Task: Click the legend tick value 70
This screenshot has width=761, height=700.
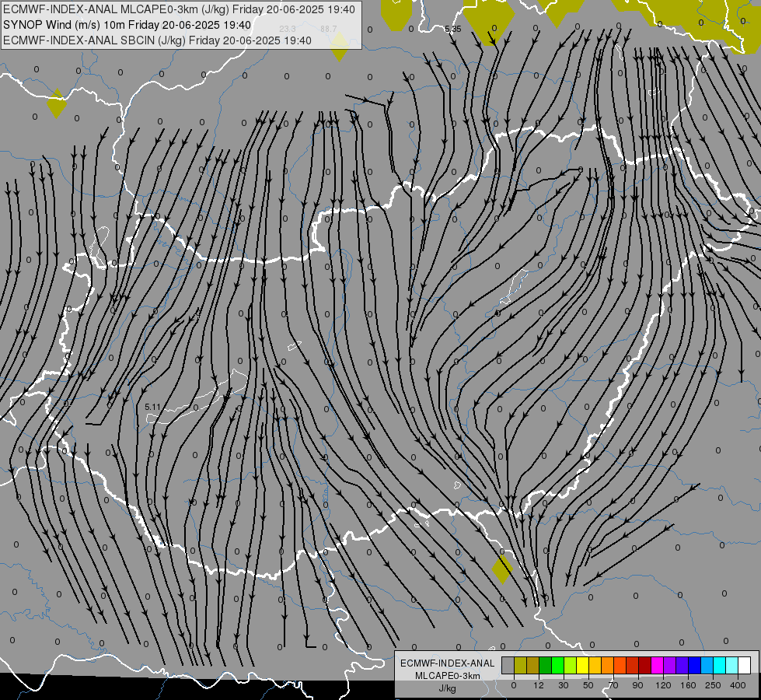Action: (613, 685)
